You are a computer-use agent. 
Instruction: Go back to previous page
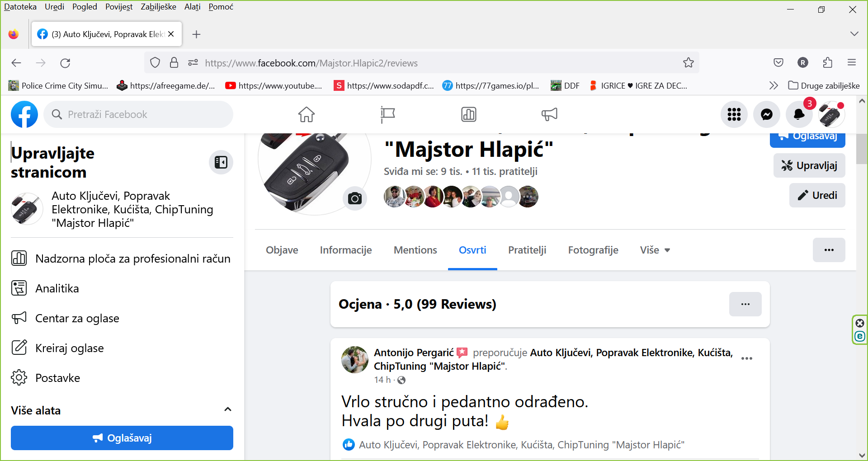point(16,63)
